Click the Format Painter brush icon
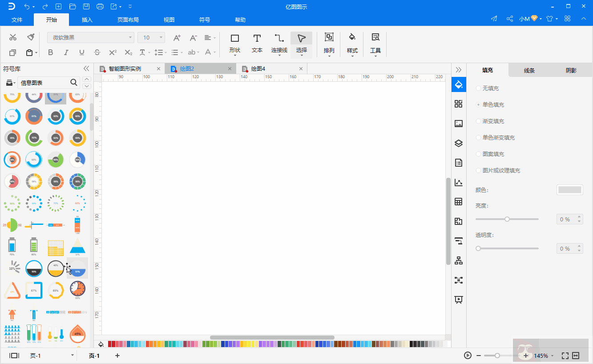Viewport: 593px width, 364px height. click(x=31, y=37)
